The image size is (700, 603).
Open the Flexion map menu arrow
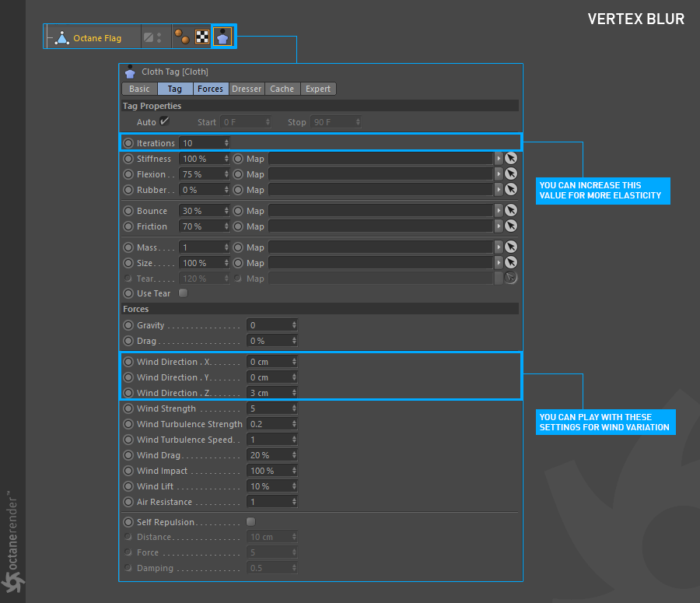click(499, 174)
